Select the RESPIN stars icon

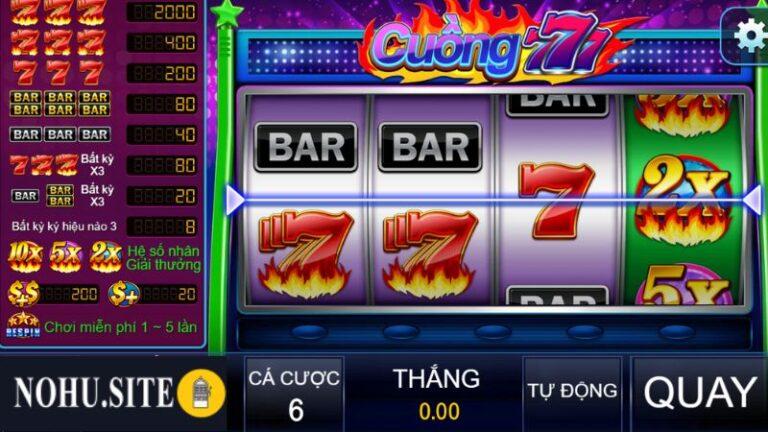[23, 325]
